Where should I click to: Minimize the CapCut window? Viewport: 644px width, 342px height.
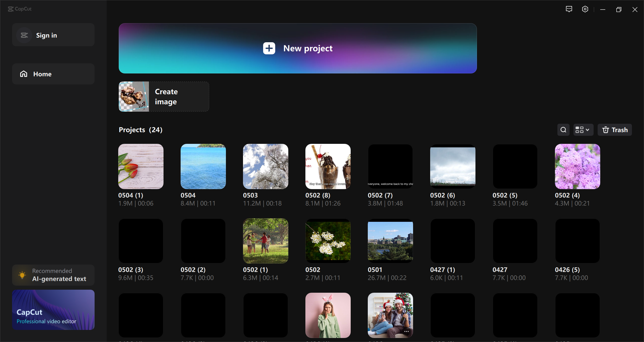click(602, 9)
